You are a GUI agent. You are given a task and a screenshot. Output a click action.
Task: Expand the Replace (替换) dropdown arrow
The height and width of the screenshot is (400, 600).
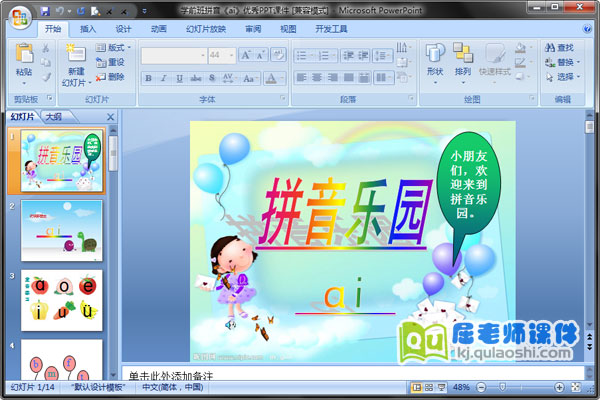tap(579, 62)
